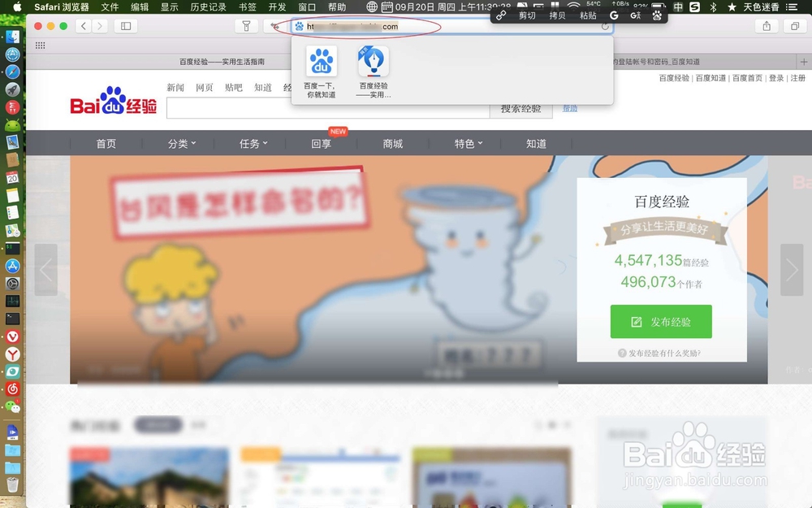Expand the 任务 navigation dropdown
Screen dimensions: 812x508
click(253, 144)
